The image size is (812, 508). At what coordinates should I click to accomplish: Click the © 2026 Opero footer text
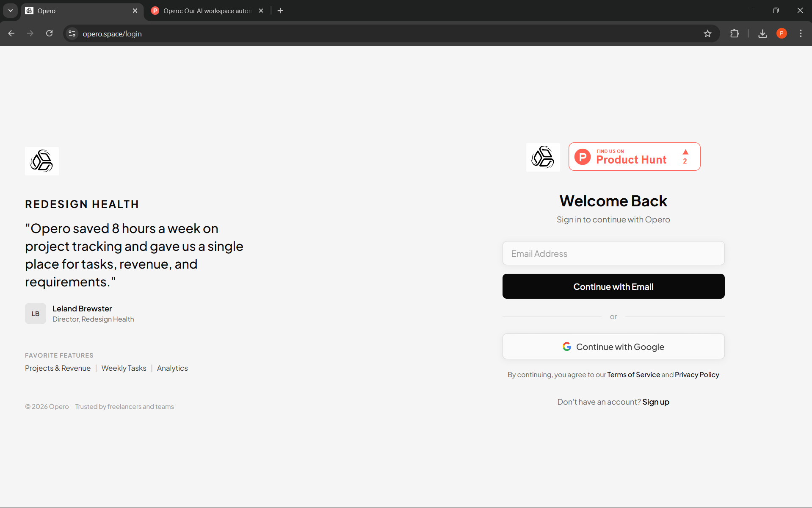pyautogui.click(x=47, y=407)
